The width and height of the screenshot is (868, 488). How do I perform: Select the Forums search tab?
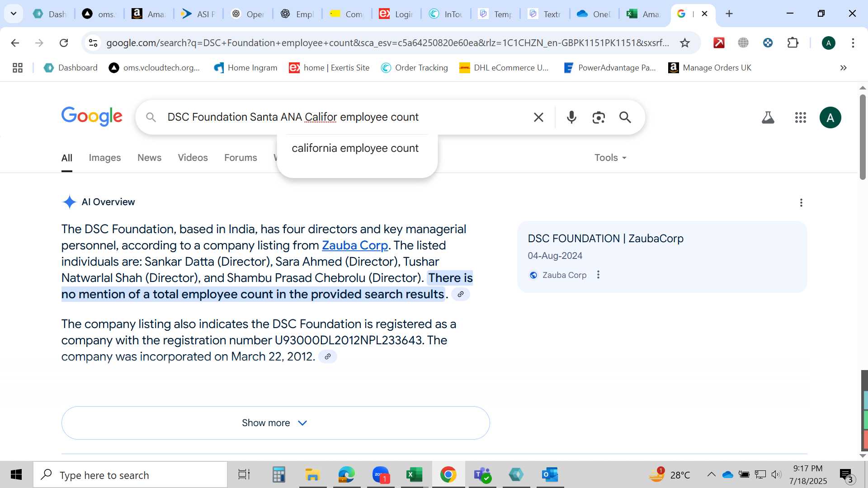click(241, 158)
